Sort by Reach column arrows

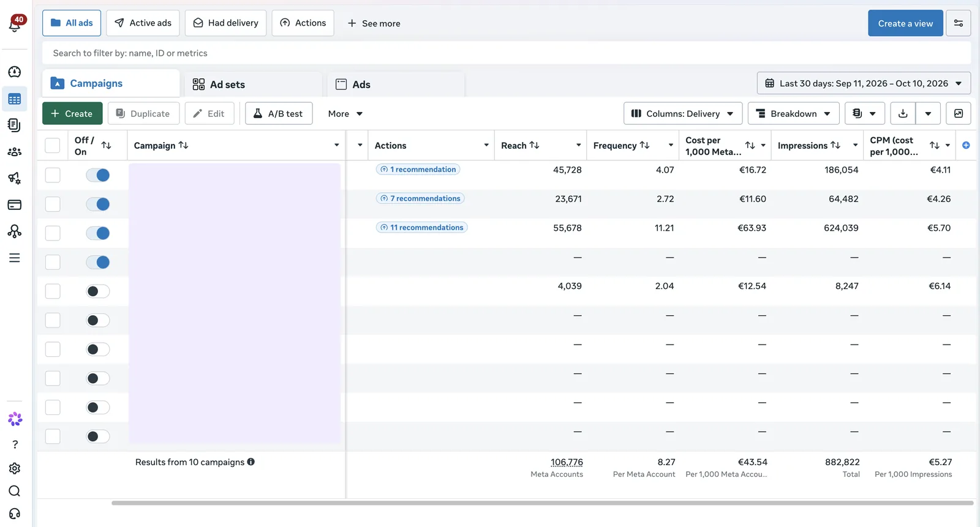[x=535, y=145]
